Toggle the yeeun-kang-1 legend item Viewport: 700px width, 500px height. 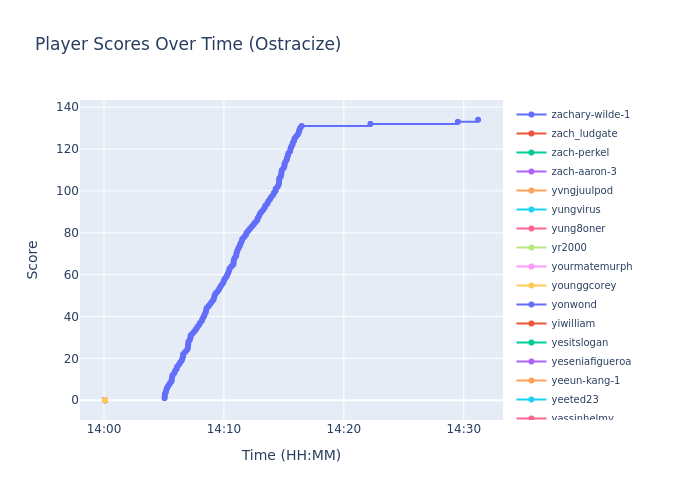pyautogui.click(x=585, y=381)
